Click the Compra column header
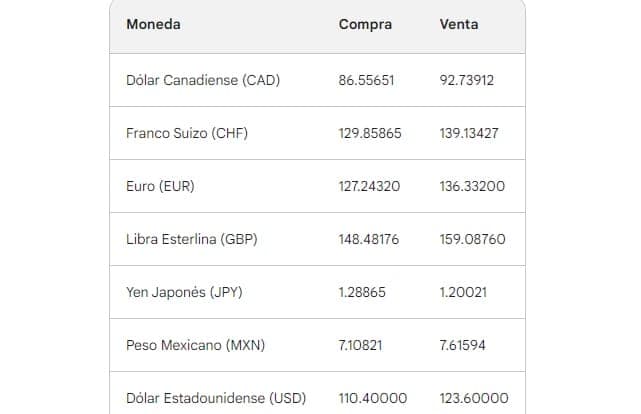This screenshot has width=641, height=414. pyautogui.click(x=365, y=25)
